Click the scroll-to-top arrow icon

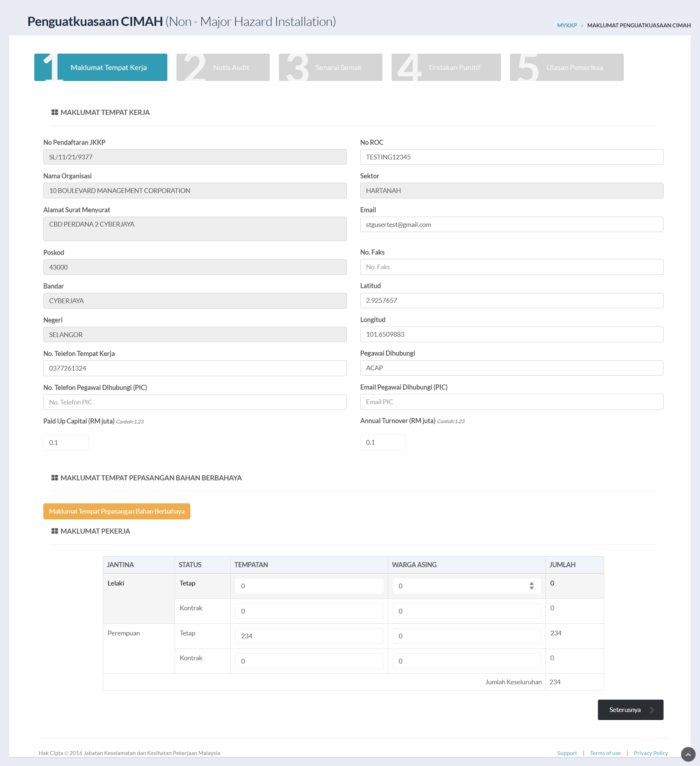point(688,754)
